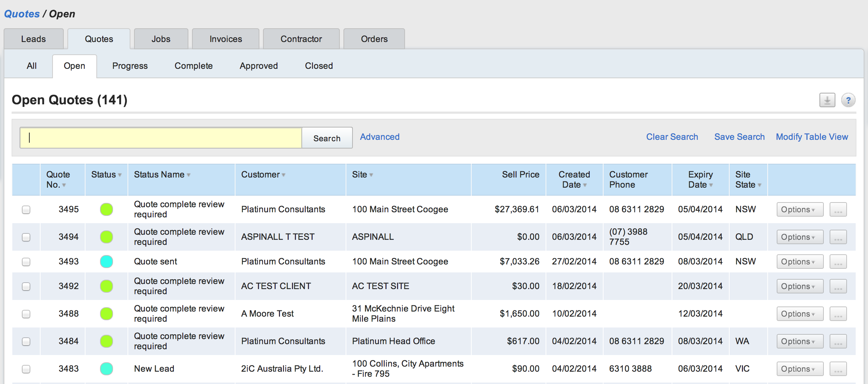868x384 pixels.
Task: Click the ellipsis button for quote 3493
Action: [838, 262]
